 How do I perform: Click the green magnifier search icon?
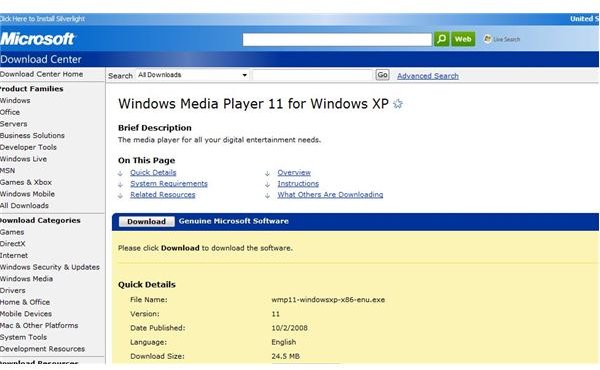coord(441,39)
